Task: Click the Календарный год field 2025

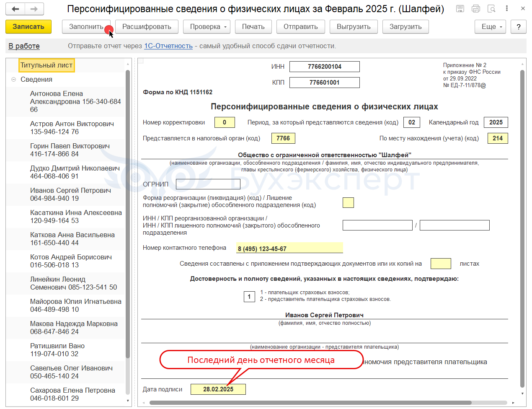Action: coord(496,122)
